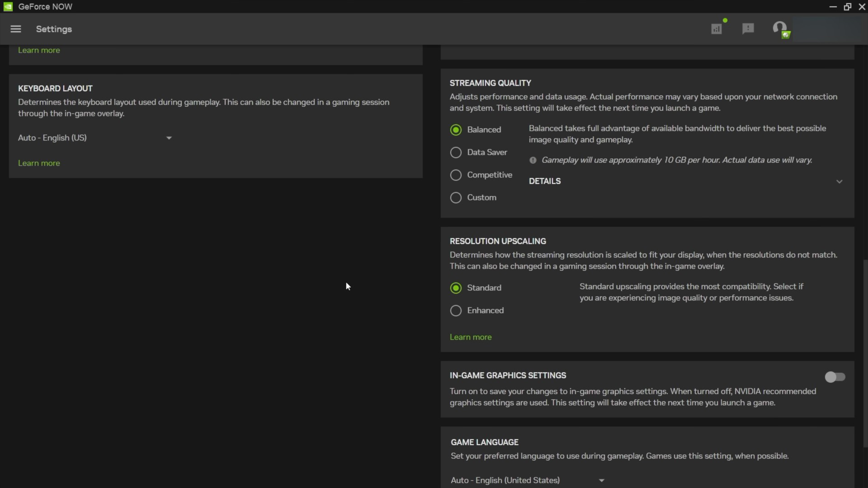Restore down the window
This screenshot has width=868, height=488.
(848, 7)
